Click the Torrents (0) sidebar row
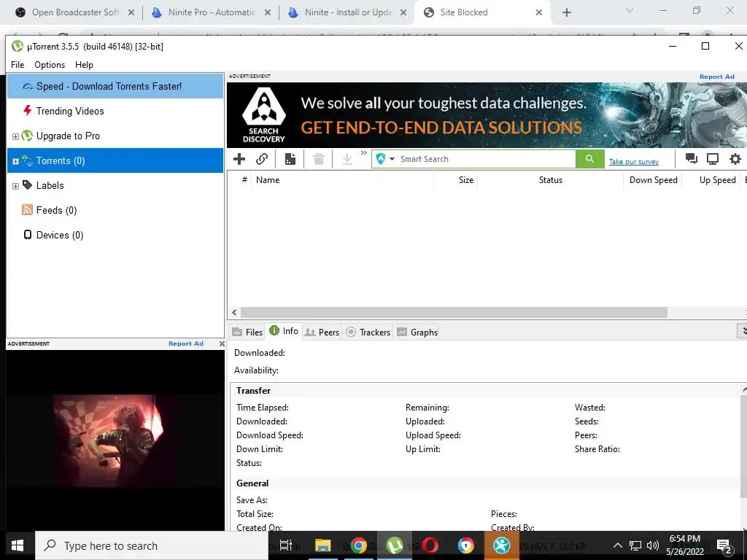The height and width of the screenshot is (560, 747). pyautogui.click(x=115, y=160)
